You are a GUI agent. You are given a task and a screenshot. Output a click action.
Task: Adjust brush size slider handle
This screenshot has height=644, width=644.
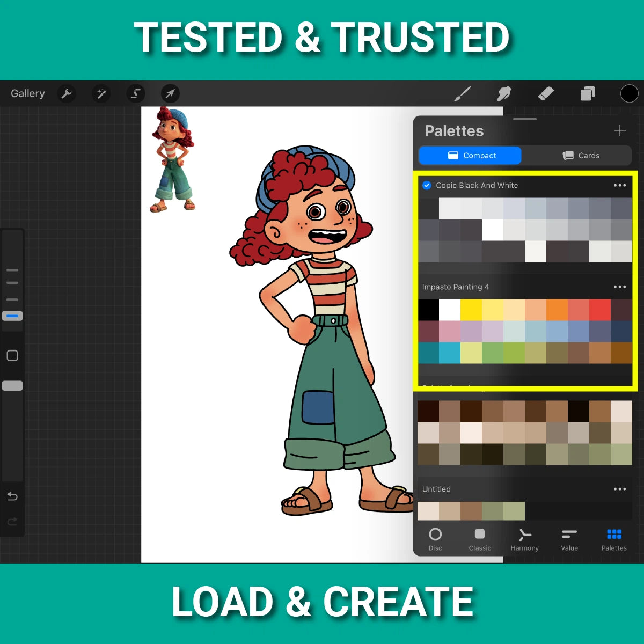(x=12, y=316)
